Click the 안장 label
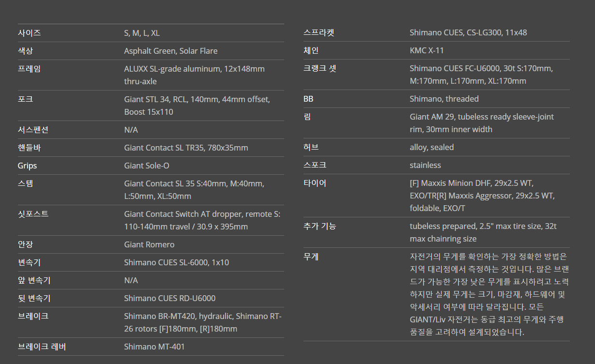The height and width of the screenshot is (364, 595). (x=25, y=244)
